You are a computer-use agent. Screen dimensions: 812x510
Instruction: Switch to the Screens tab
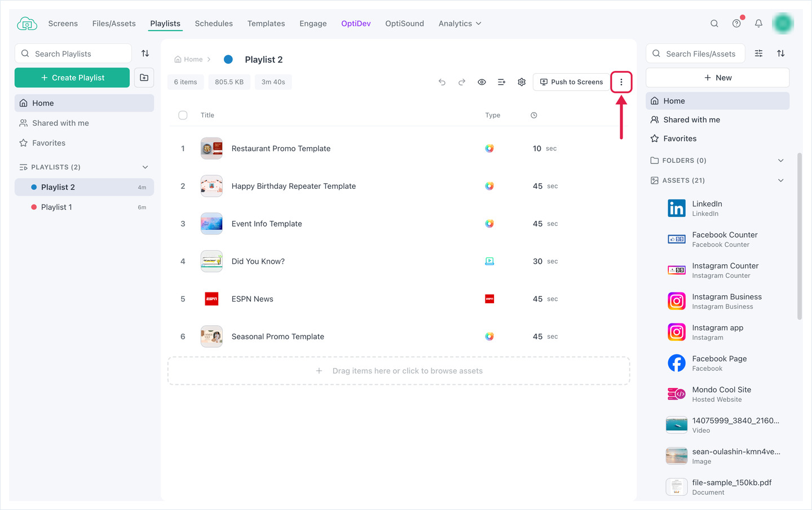click(63, 24)
